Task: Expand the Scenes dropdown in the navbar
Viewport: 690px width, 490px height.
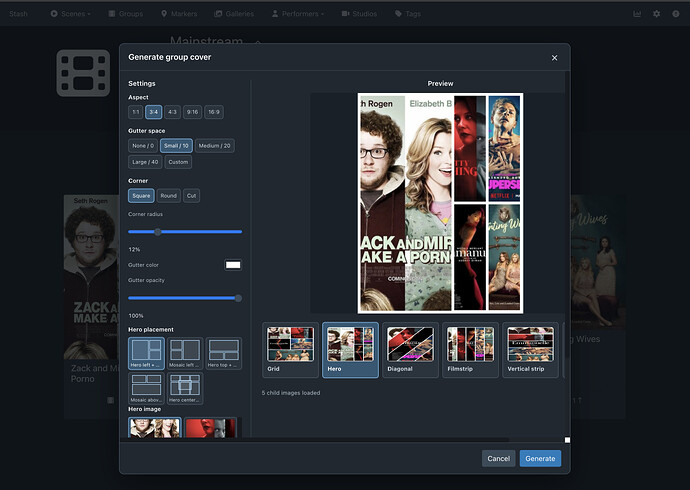Action: (70, 14)
